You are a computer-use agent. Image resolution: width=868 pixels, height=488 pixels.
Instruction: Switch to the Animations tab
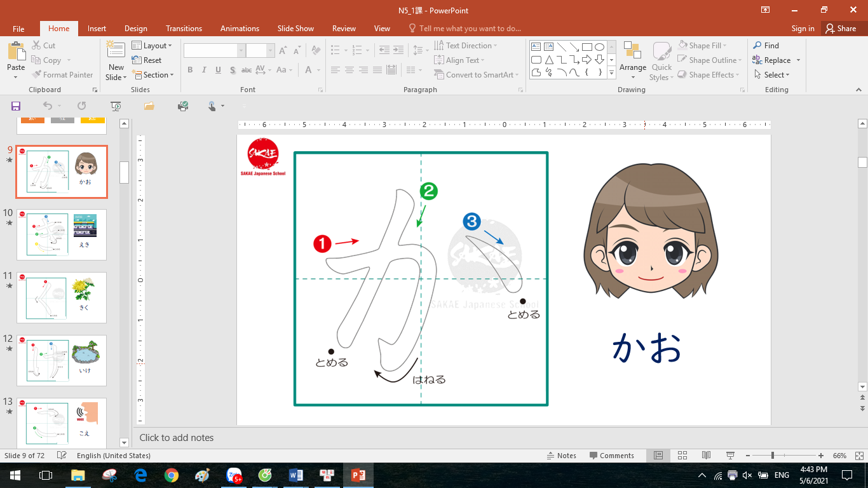tap(240, 29)
